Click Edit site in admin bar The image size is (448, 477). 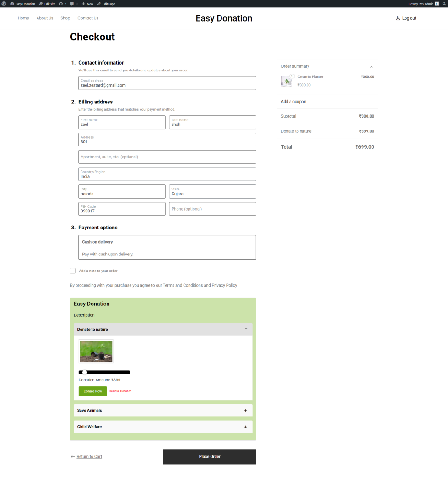[47, 4]
